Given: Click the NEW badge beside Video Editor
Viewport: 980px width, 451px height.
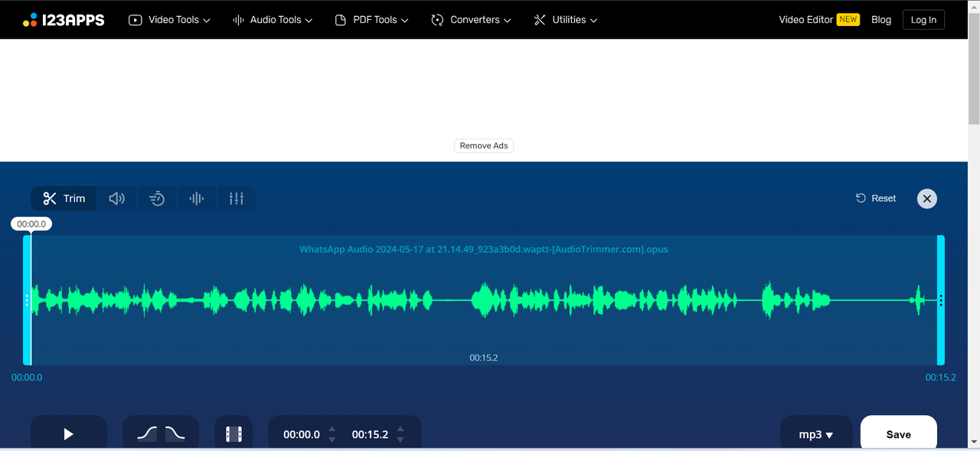Looking at the screenshot, I should coord(848,20).
